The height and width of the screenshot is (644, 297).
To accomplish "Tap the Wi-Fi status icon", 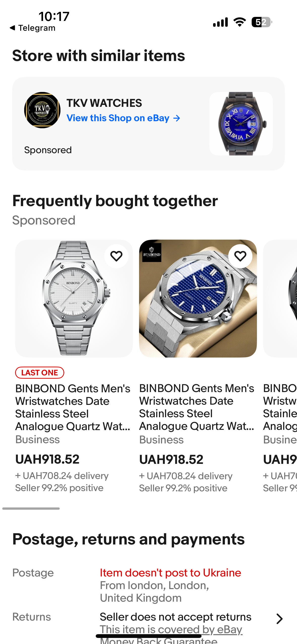I will 240,22.
